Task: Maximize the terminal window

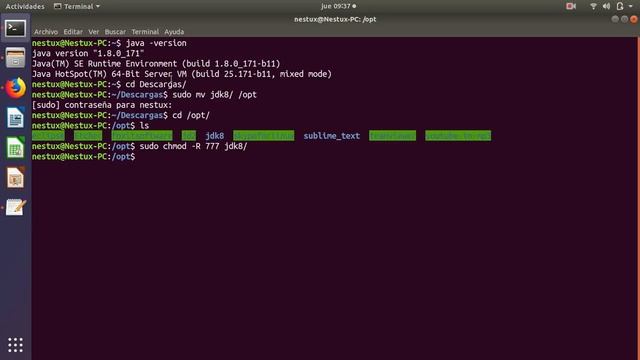Action: click(x=624, y=19)
